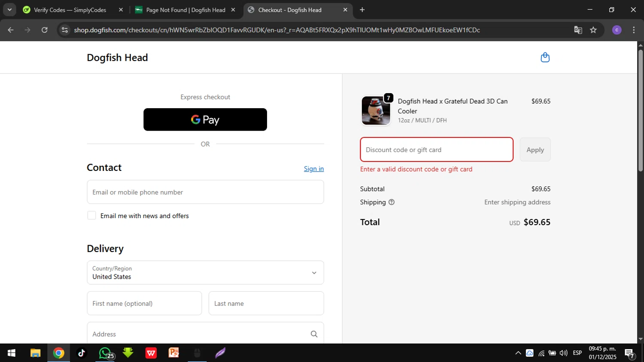Open the green download arrow app in taskbar

[128, 353]
